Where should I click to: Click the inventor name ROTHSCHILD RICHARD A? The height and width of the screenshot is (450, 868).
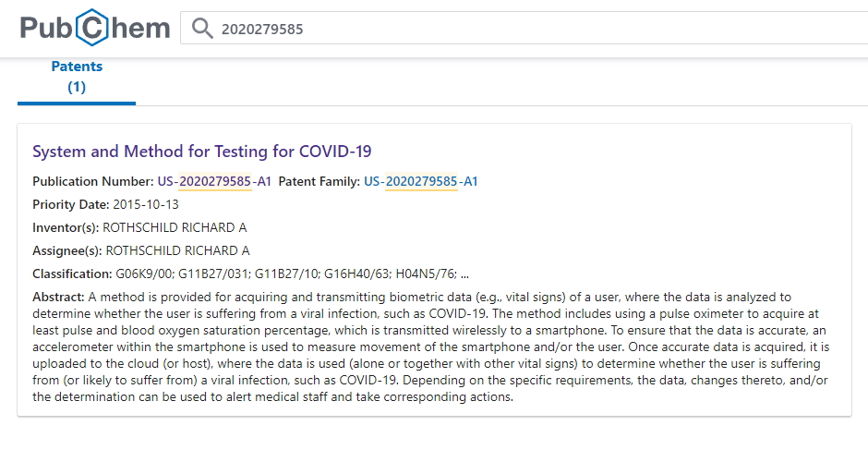click(175, 227)
